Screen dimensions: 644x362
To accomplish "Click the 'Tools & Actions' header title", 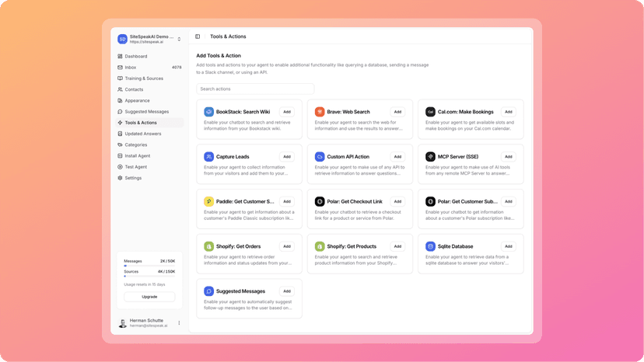I will [228, 37].
